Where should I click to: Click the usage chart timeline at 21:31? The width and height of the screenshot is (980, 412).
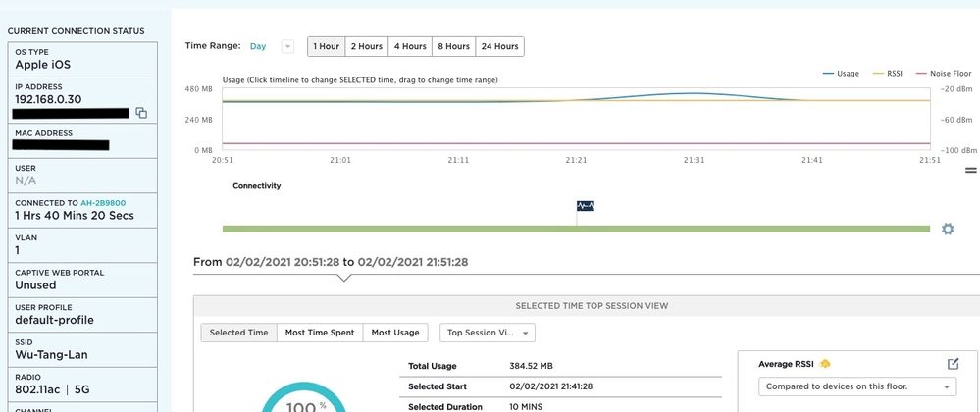(x=694, y=119)
